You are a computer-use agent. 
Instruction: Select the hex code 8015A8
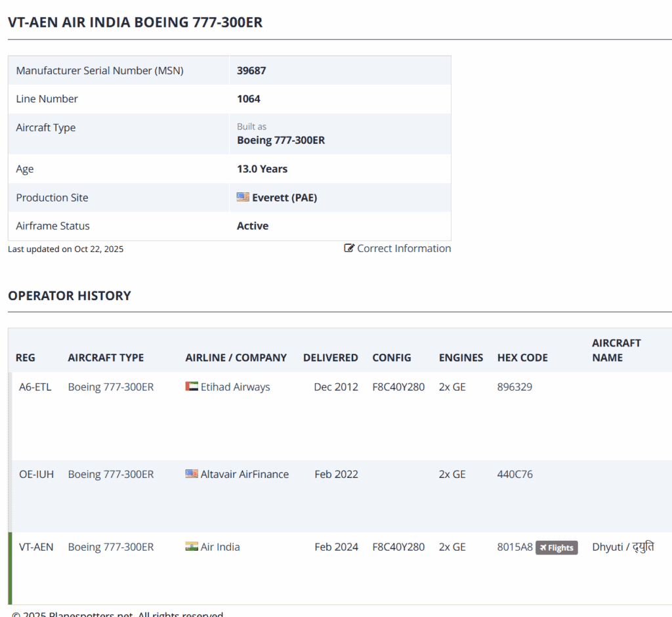tap(514, 547)
